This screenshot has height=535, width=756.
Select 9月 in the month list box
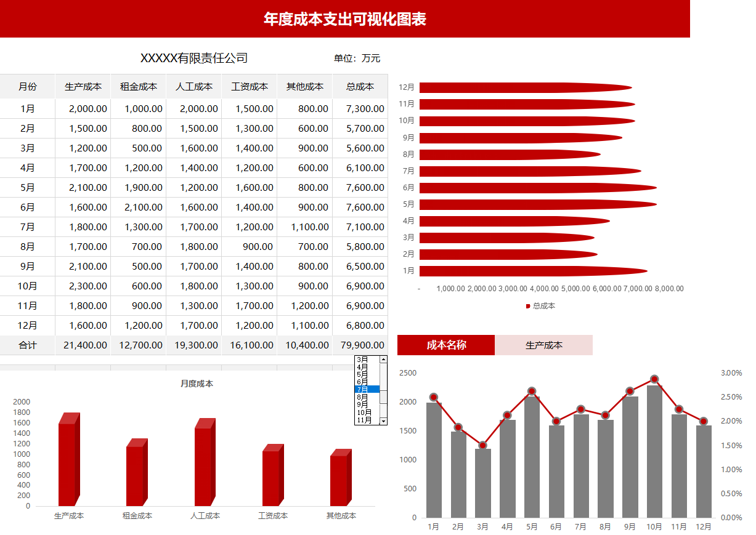367,404
